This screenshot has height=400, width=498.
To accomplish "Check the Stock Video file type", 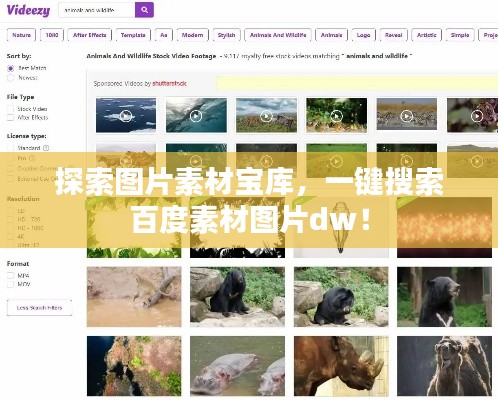I will click(11, 109).
